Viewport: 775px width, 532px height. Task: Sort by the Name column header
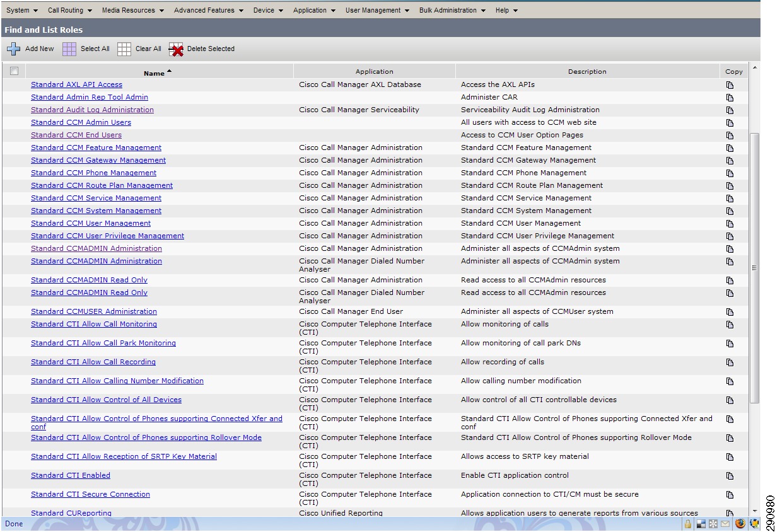[158, 72]
